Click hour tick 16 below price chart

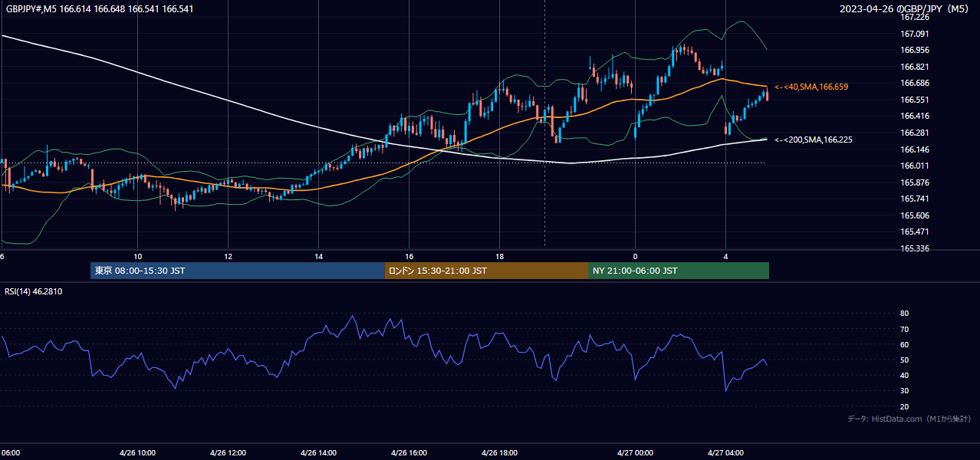(409, 256)
